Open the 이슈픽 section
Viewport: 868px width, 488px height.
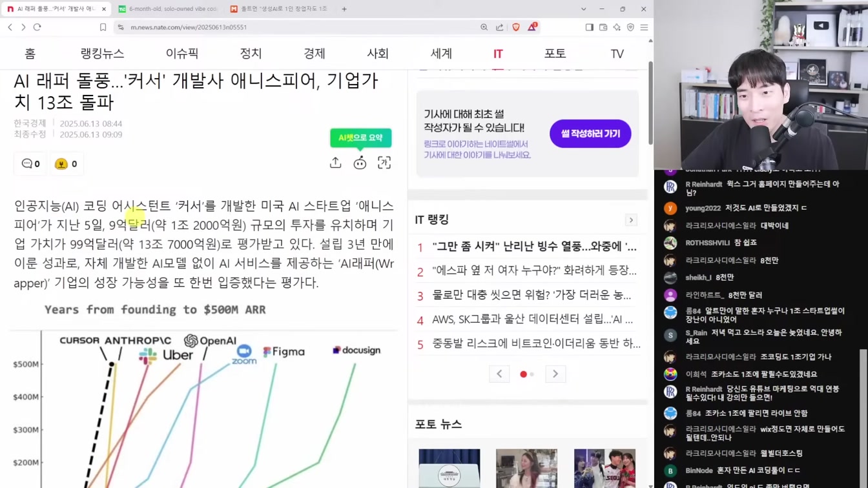pyautogui.click(x=182, y=54)
